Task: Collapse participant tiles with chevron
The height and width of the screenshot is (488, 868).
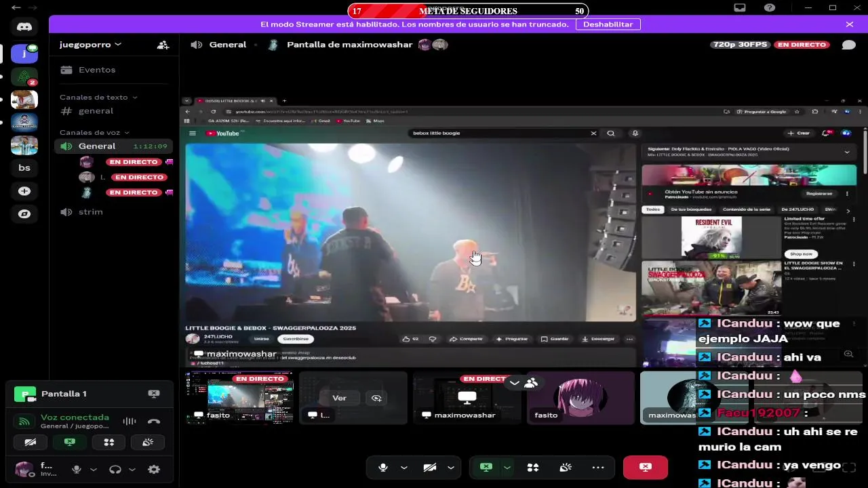Action: (x=515, y=383)
